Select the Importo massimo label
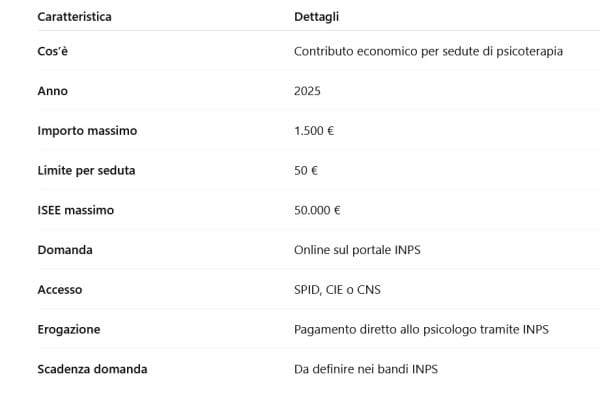The image size is (600, 400). 87,131
